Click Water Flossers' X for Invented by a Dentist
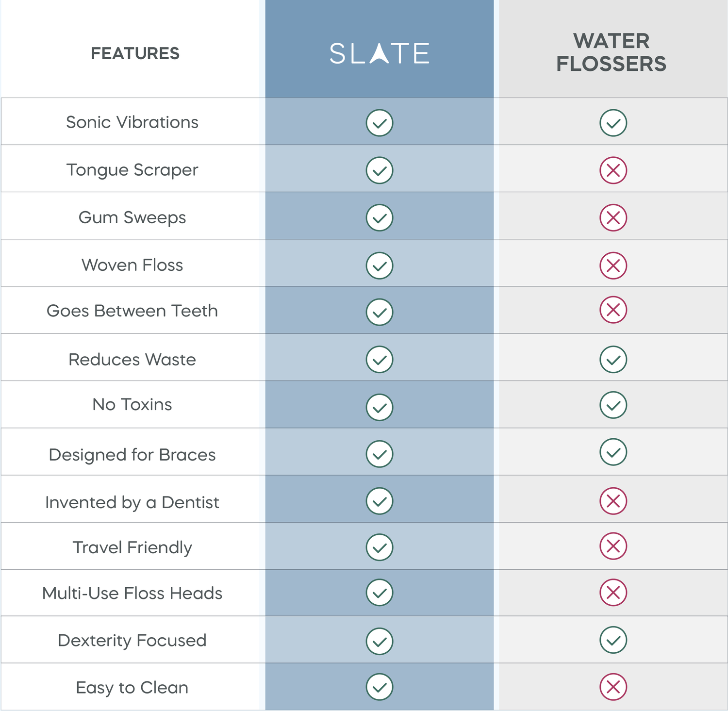Viewport: 728px width, 711px height. point(613,501)
